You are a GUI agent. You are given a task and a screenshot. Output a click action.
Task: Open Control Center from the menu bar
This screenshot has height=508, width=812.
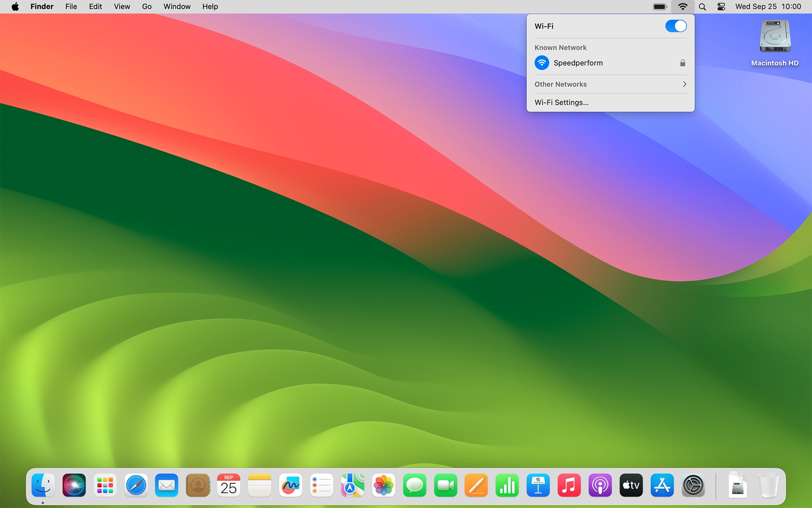(721, 7)
